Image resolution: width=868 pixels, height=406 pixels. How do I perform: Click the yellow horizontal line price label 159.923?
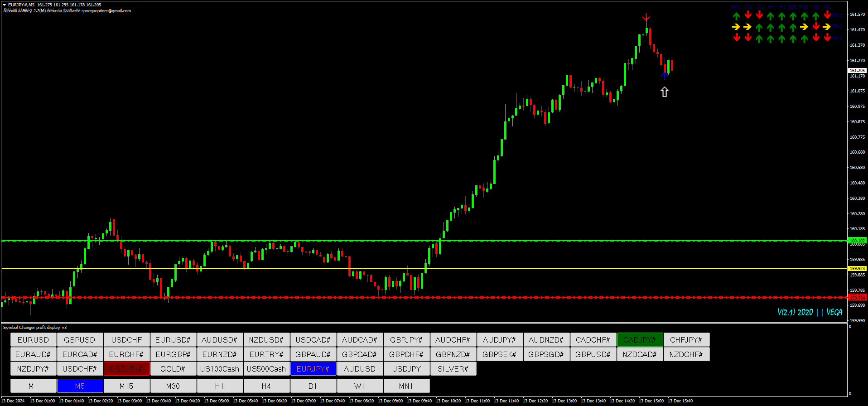857,269
